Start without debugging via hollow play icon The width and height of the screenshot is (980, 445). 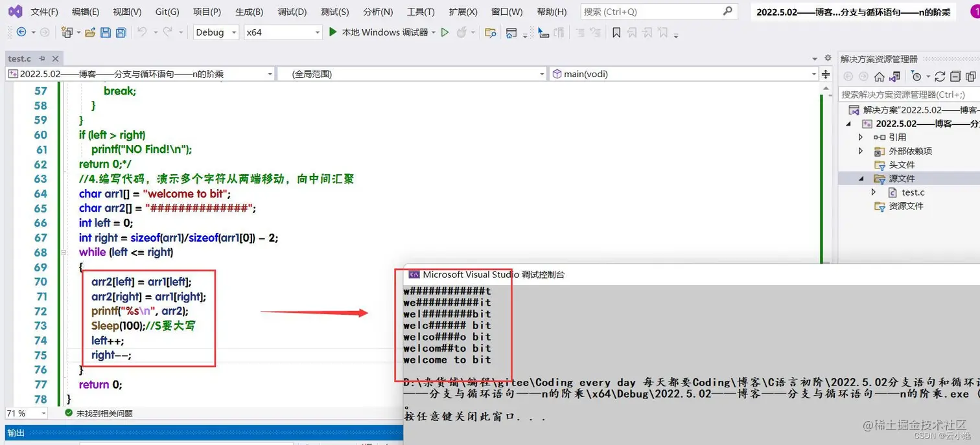pyautogui.click(x=445, y=32)
